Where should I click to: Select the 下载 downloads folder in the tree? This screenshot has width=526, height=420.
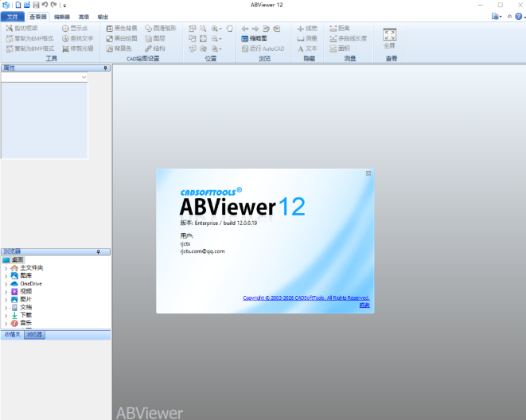coord(26,315)
